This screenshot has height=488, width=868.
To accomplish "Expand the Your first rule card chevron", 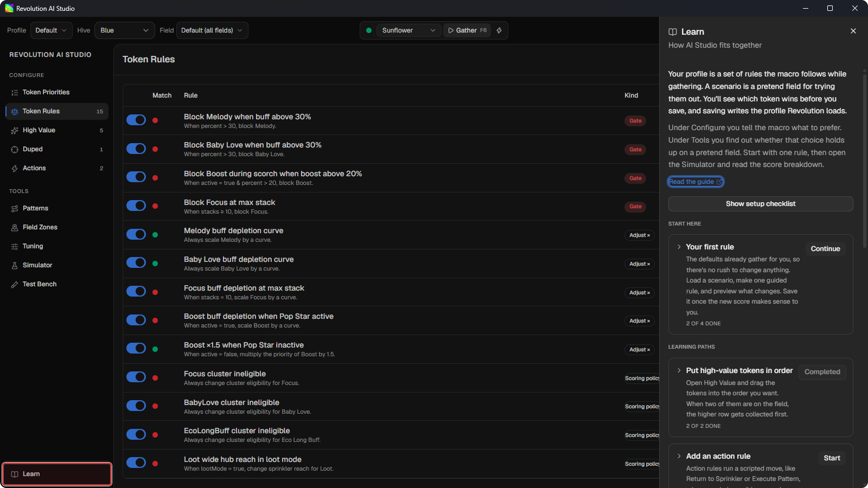I will [x=679, y=247].
